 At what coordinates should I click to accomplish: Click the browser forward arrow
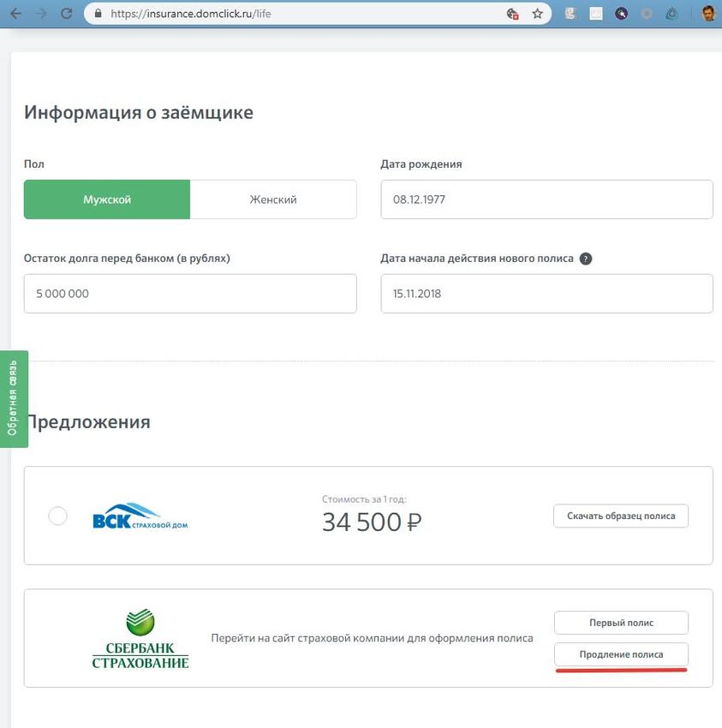coord(41,14)
